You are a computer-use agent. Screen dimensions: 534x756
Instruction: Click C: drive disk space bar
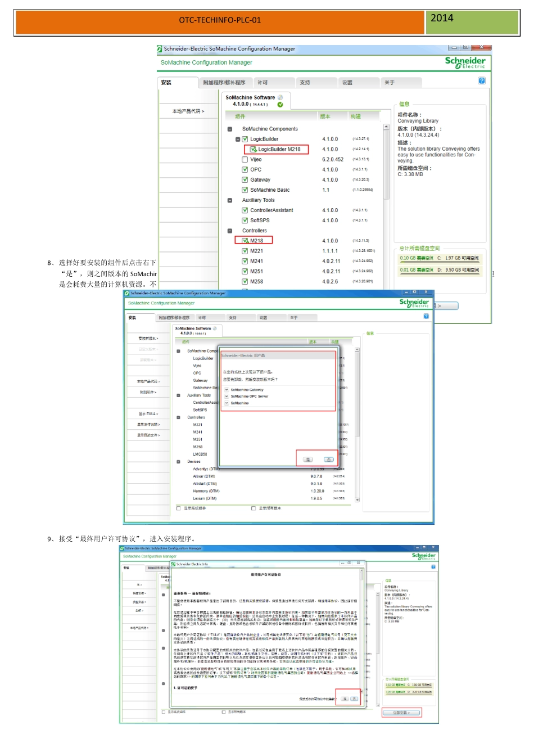pos(440,258)
